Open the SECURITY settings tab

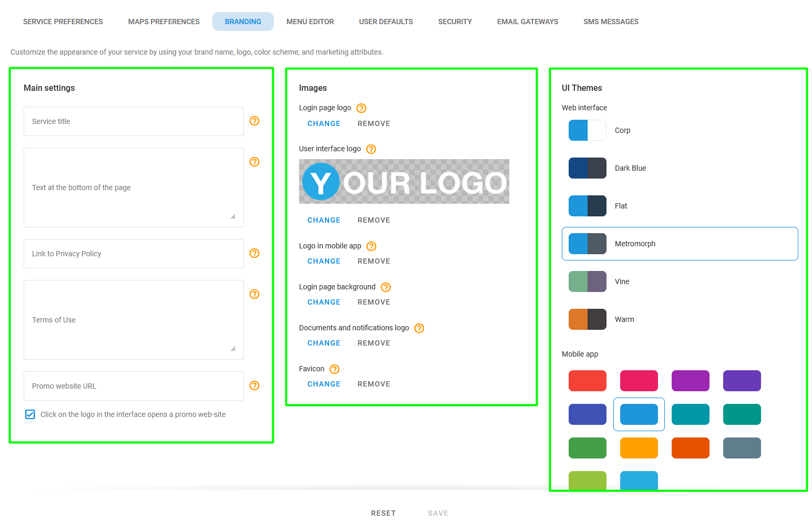(455, 22)
